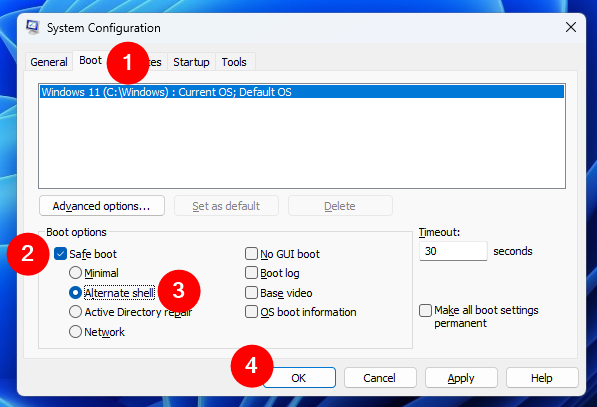This screenshot has width=597, height=407.
Task: Select the Windows 11 boot entry
Action: [x=302, y=92]
